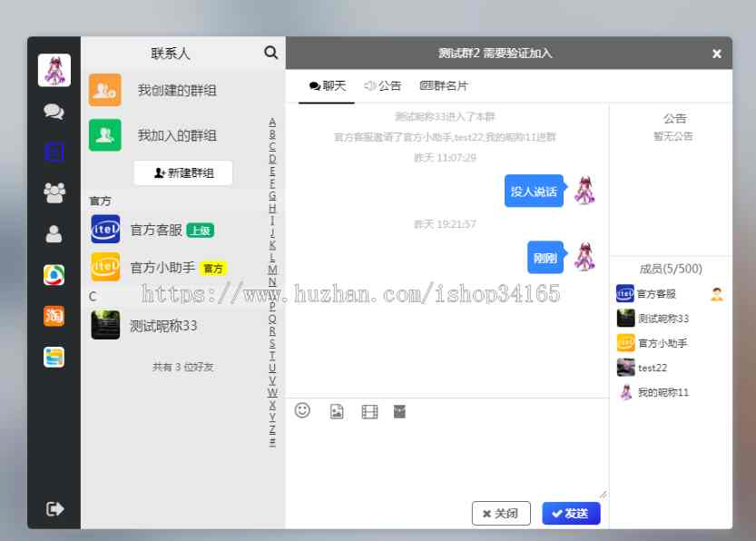Select contact 官方客服 in list

pyautogui.click(x=156, y=230)
